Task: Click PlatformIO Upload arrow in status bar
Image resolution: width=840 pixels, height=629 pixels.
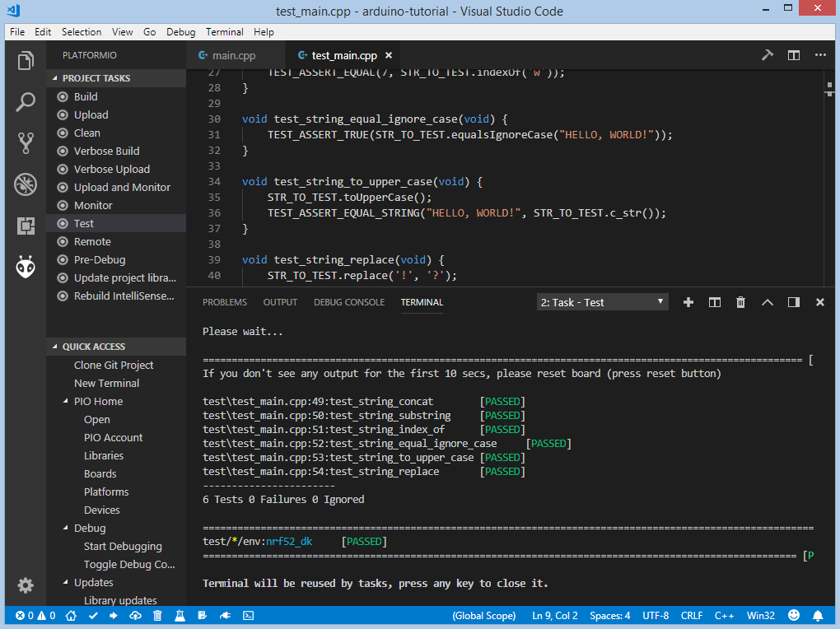Action: click(113, 616)
